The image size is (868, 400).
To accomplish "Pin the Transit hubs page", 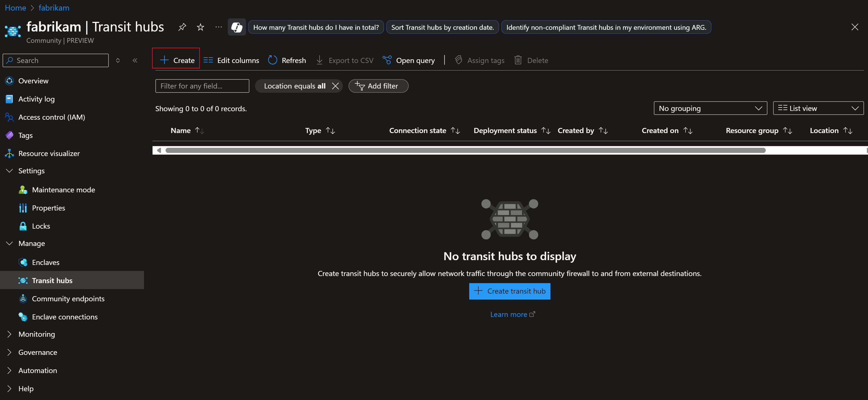I will coord(182,27).
